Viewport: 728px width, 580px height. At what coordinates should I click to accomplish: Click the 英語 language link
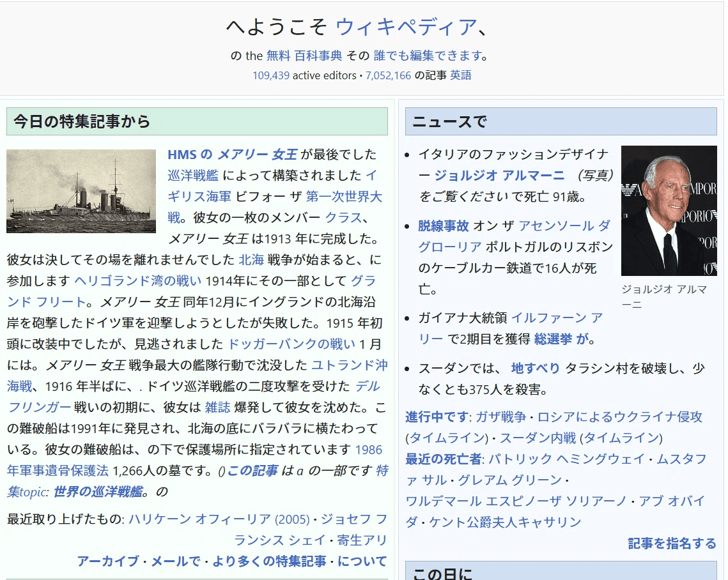point(461,75)
